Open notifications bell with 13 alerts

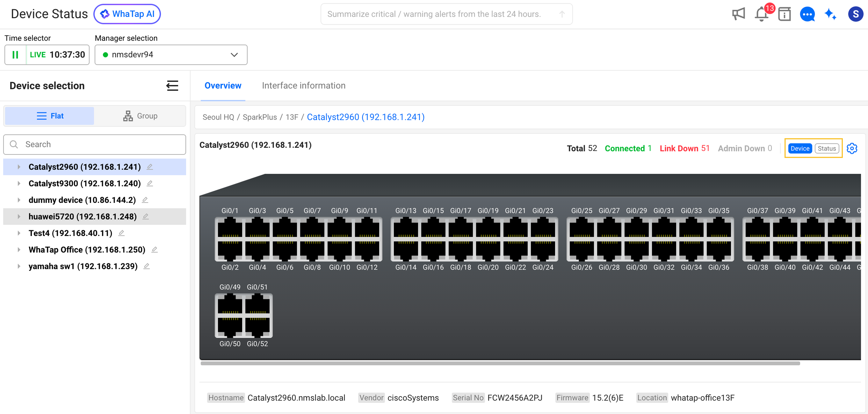coord(762,14)
